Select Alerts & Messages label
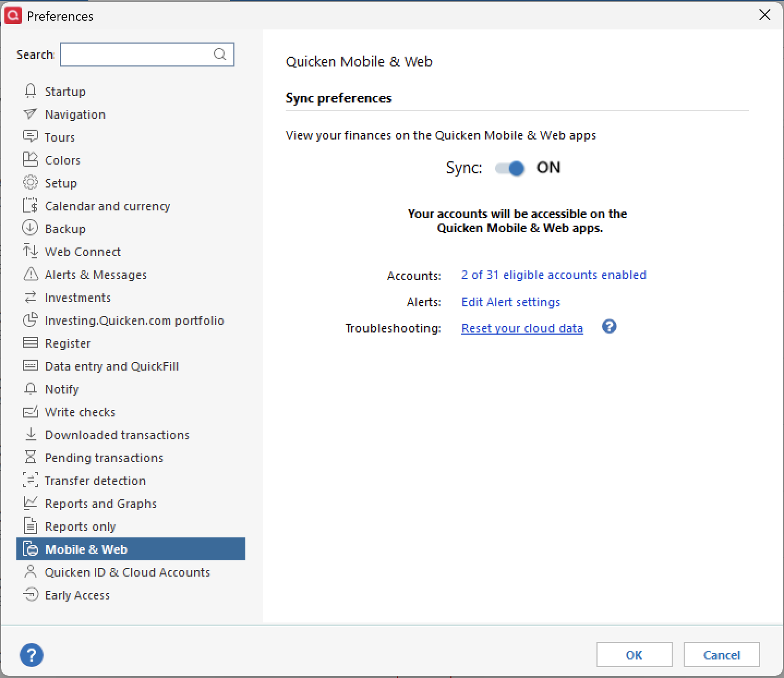The height and width of the screenshot is (678, 784). 96,275
